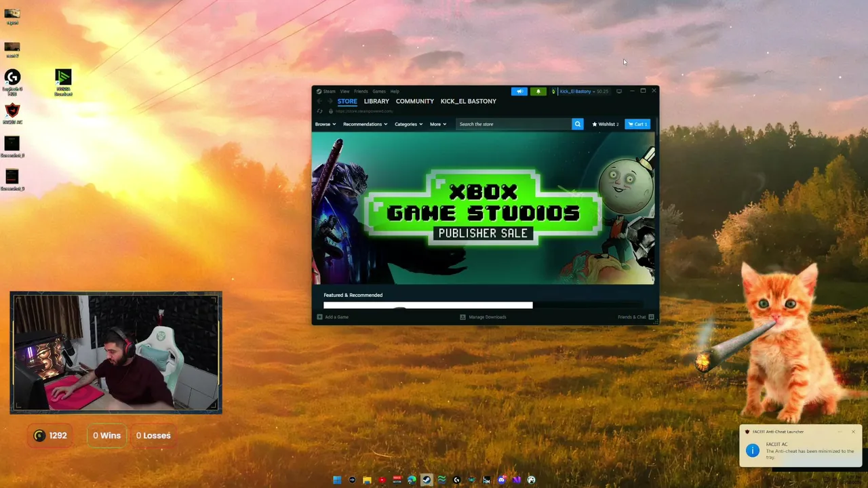Select the topmost desktop image file

click(12, 16)
